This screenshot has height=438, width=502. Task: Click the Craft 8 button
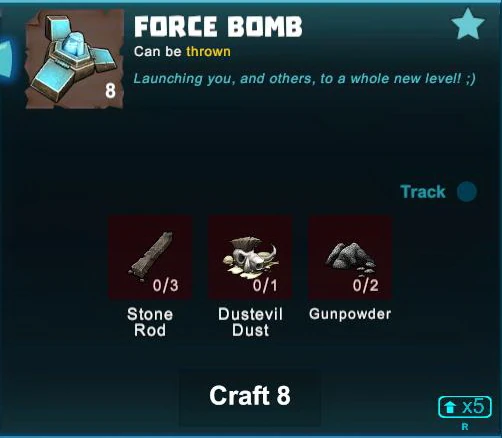(x=250, y=397)
